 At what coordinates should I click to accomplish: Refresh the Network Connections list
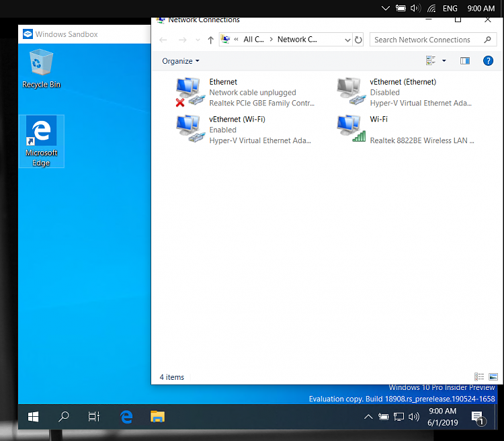(358, 40)
